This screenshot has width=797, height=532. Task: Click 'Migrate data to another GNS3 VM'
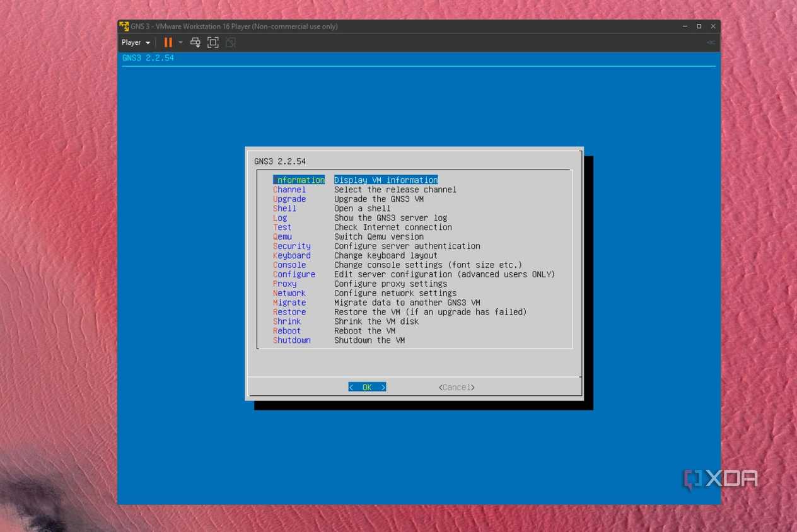(x=407, y=303)
